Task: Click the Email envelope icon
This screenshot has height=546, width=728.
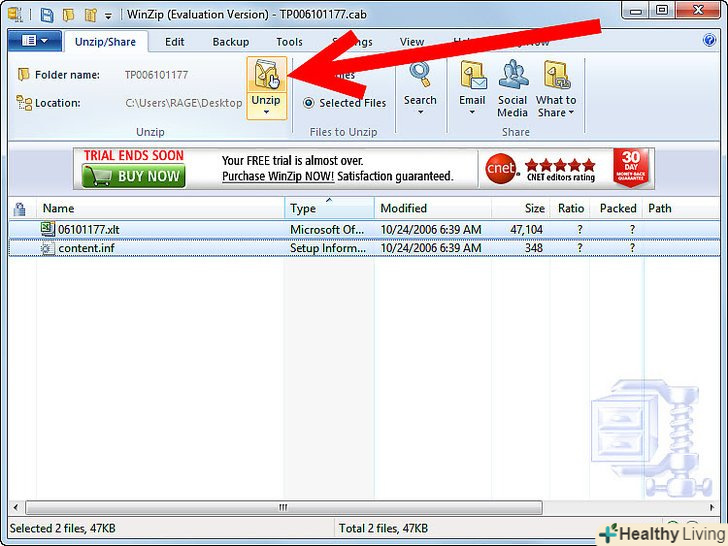Action: [473, 74]
